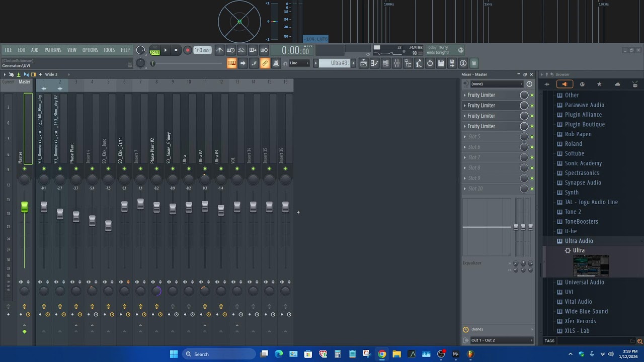The image size is (644, 362).
Task: Toggle the pattern mode orange piano icon
Action: pyautogui.click(x=231, y=63)
